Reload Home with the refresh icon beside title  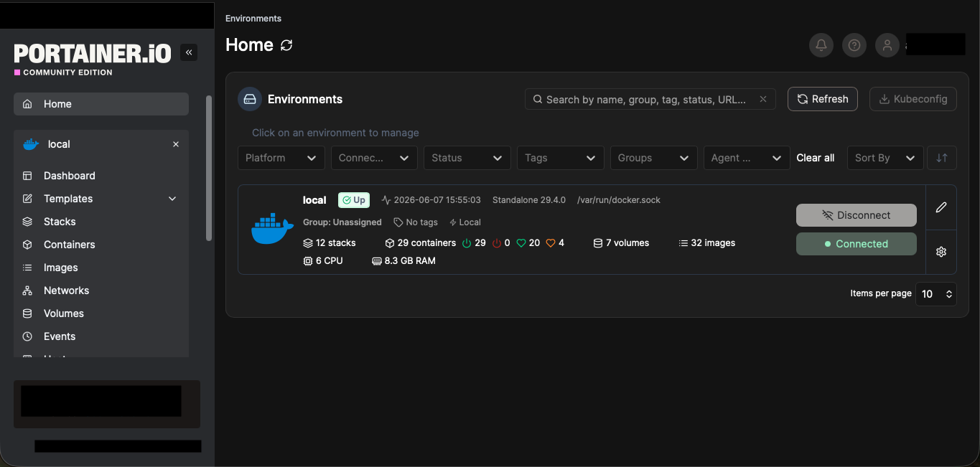click(286, 45)
